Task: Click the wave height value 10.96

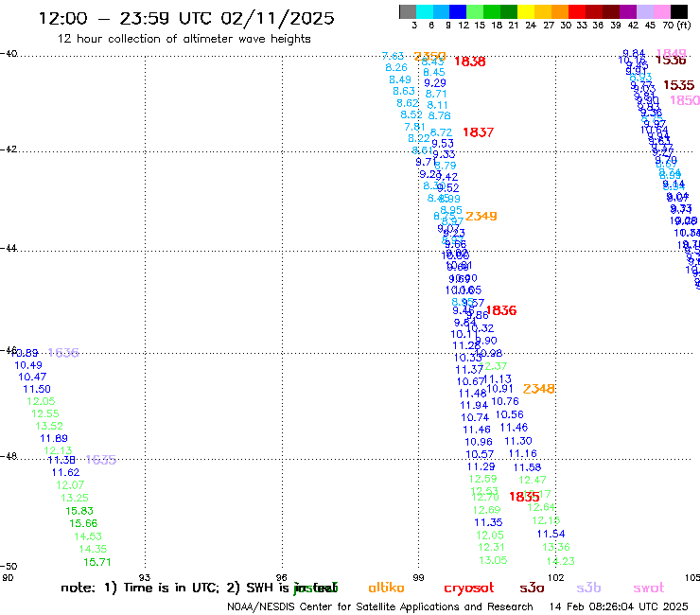Action: click(479, 442)
